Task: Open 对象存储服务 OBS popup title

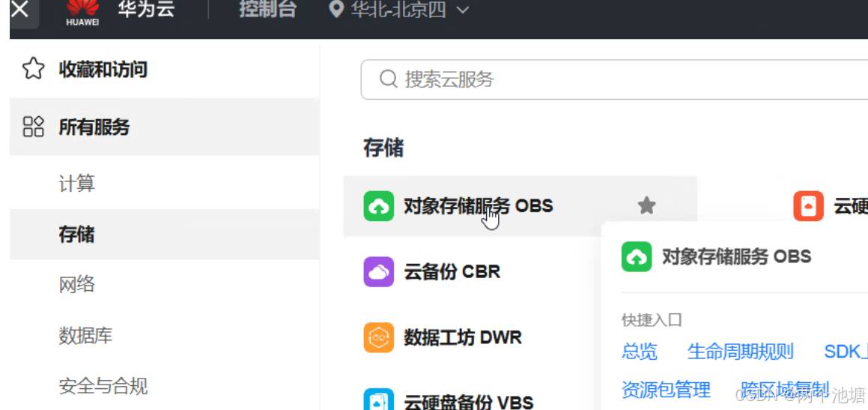Action: 736,256
